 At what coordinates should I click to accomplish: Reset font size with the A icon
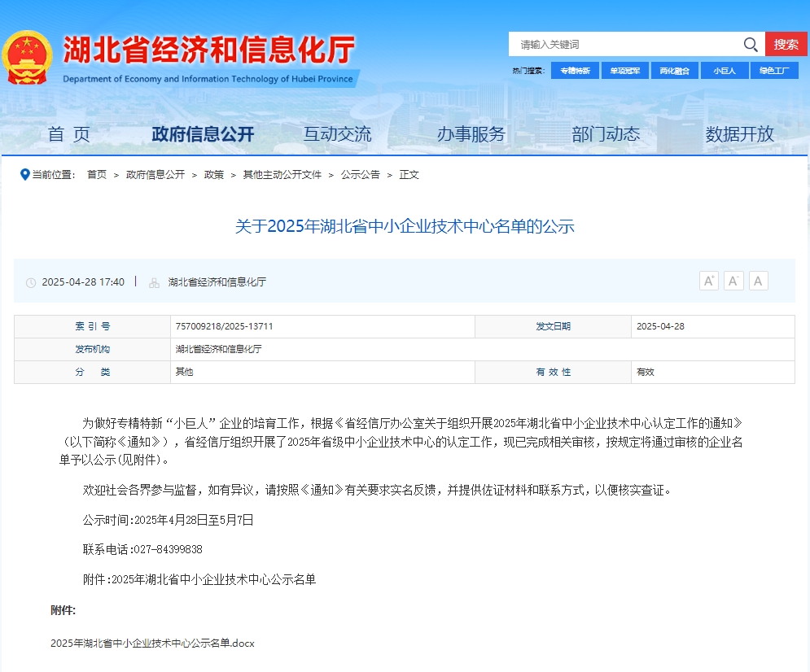pos(758,280)
